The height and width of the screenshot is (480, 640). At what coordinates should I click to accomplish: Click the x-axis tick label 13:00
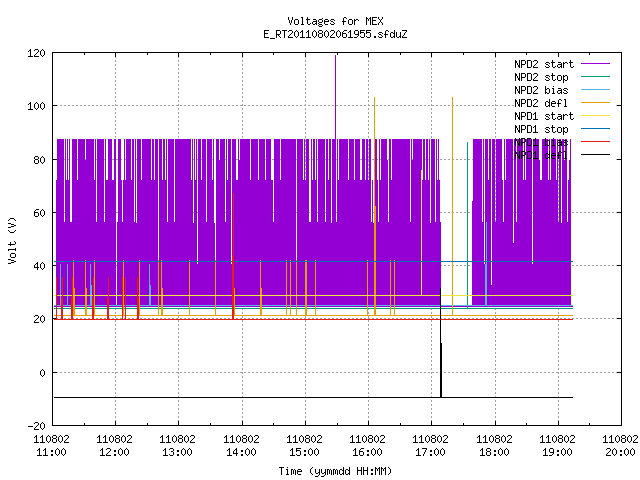[178, 453]
